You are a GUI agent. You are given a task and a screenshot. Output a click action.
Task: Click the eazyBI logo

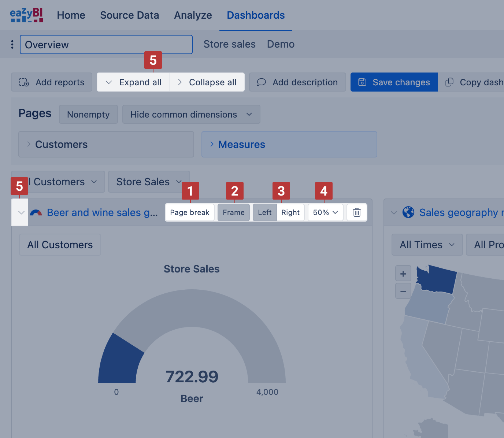[x=26, y=15]
